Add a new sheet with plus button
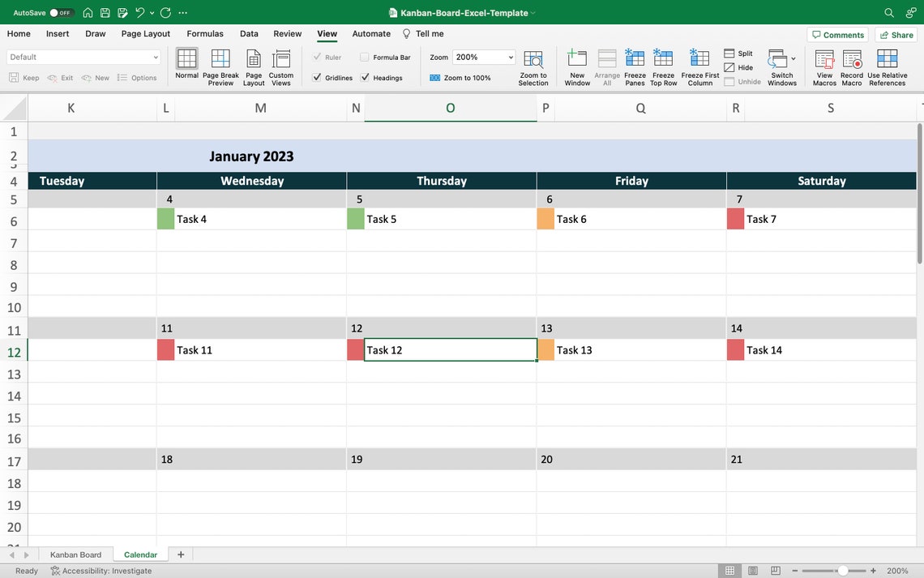 (x=181, y=554)
